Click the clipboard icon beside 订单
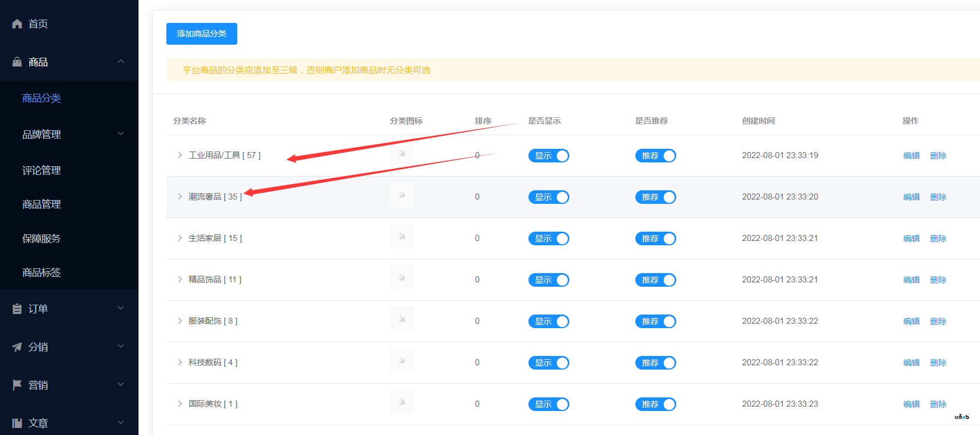The image size is (980, 435). (17, 309)
